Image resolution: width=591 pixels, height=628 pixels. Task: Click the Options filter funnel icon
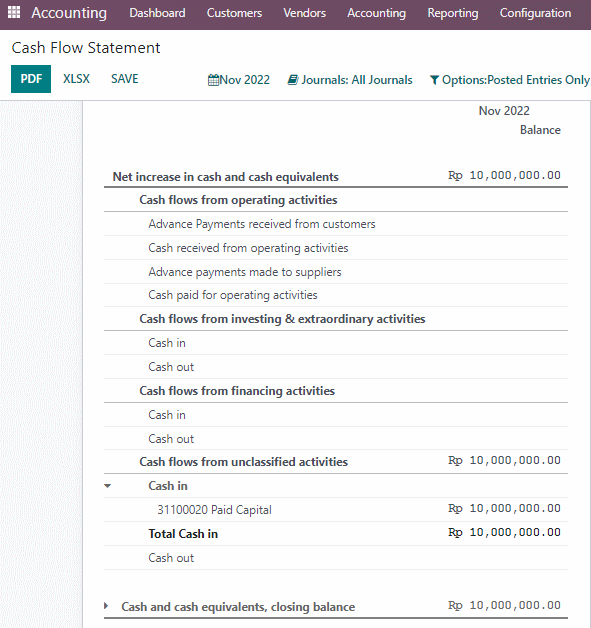click(x=434, y=80)
